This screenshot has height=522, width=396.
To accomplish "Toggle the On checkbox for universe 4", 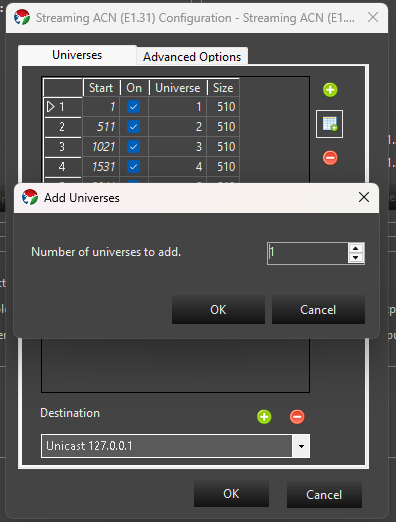I will coord(133,167).
